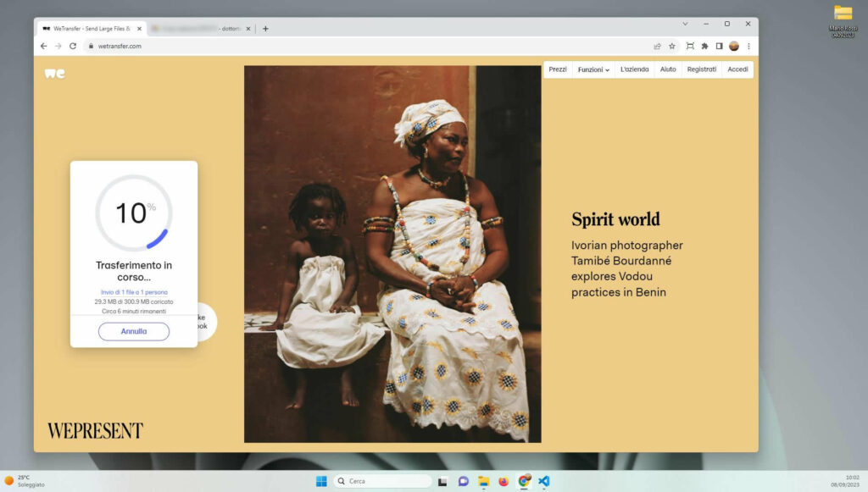This screenshot has width=868, height=492.
Task: Open the Chat app on the taskbar
Action: [x=464, y=482]
